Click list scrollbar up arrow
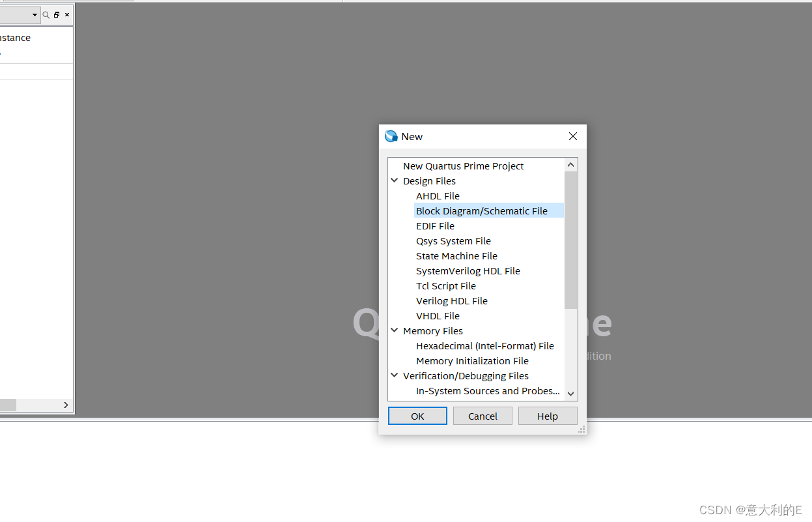 (x=571, y=165)
